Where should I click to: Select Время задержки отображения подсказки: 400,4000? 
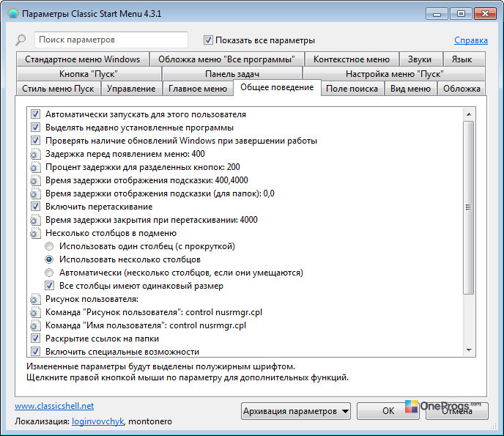147,180
